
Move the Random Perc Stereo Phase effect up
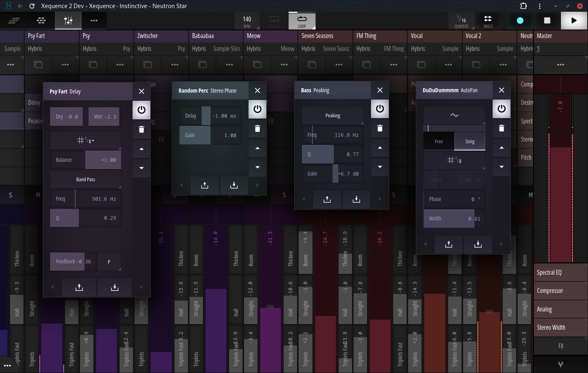[x=257, y=148]
